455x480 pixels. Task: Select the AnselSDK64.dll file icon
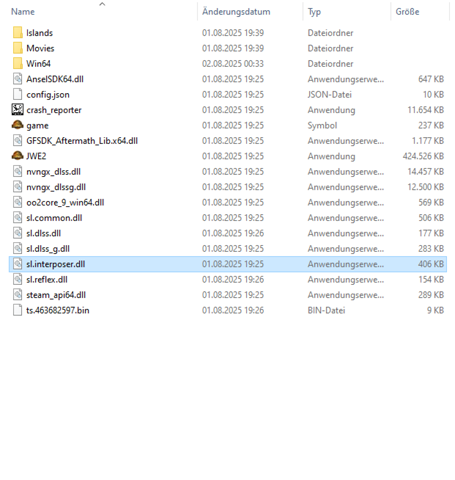[x=18, y=79]
